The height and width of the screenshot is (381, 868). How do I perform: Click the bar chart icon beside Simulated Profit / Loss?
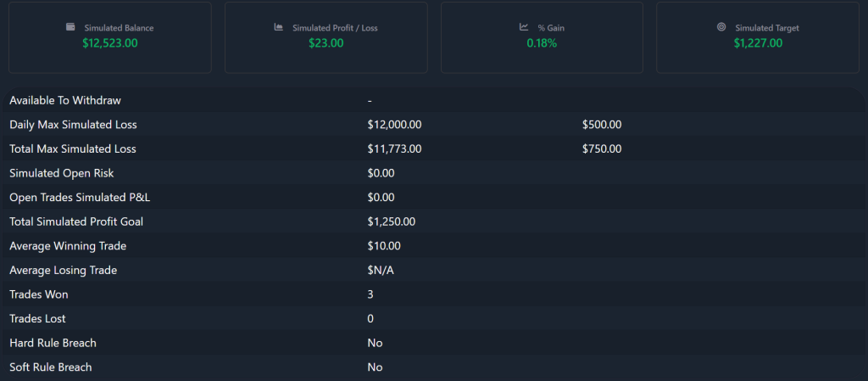tap(278, 26)
